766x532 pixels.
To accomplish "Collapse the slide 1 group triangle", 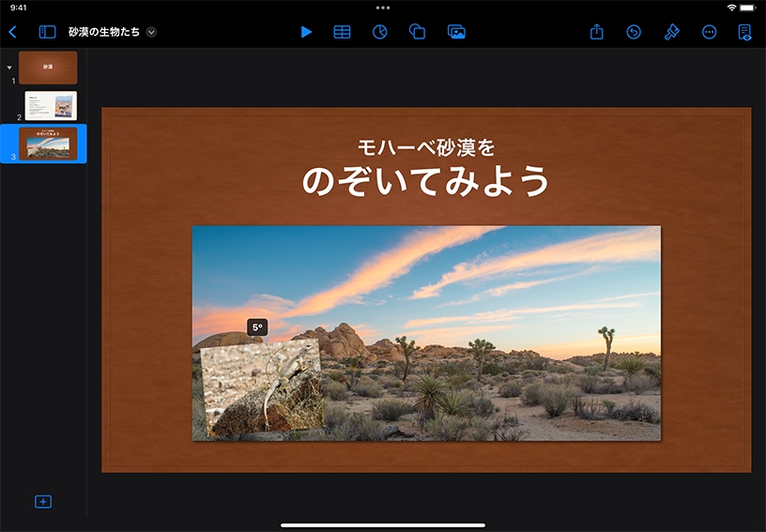I will pyautogui.click(x=9, y=68).
